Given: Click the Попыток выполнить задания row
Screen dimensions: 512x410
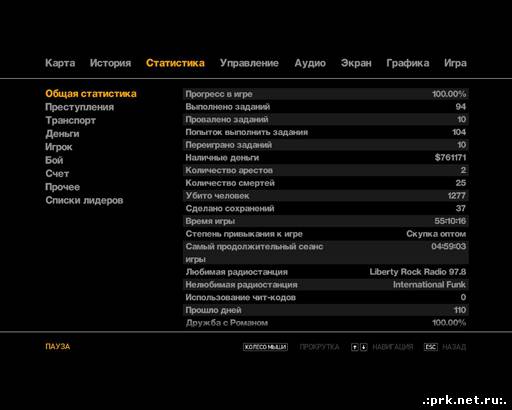Looking at the screenshot, I should (326, 132).
